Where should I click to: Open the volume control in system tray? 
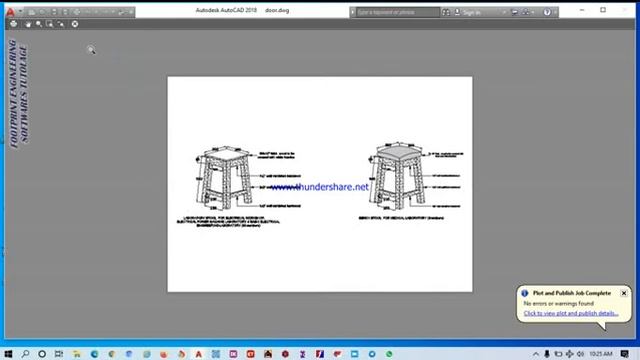(x=580, y=354)
